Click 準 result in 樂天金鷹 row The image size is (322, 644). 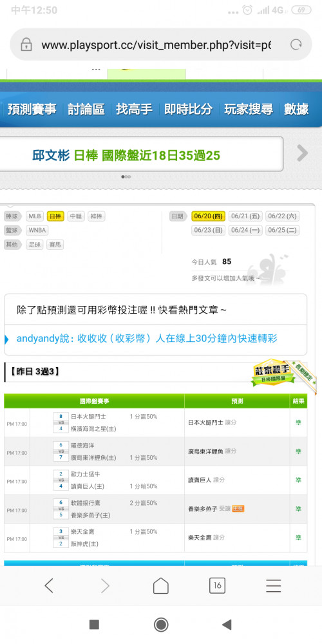299,537
